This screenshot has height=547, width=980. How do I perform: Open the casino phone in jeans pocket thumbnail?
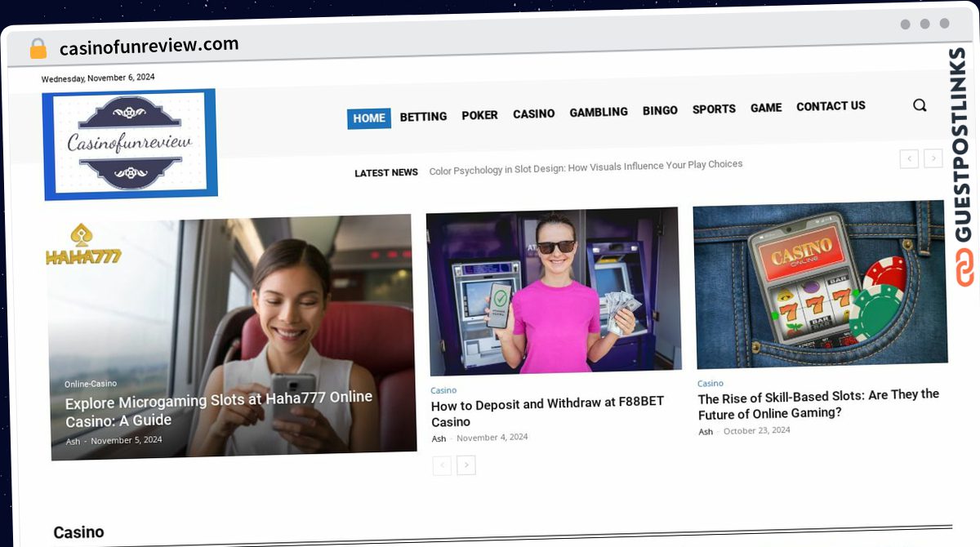pos(819,284)
